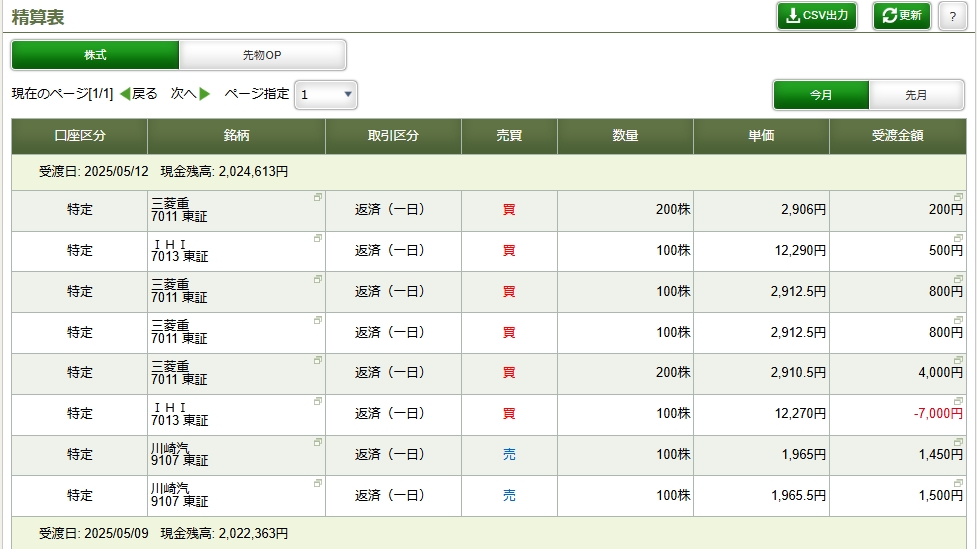The width and height of the screenshot is (977, 549).
Task: Click the 500円 settlement amount
Action: [945, 251]
